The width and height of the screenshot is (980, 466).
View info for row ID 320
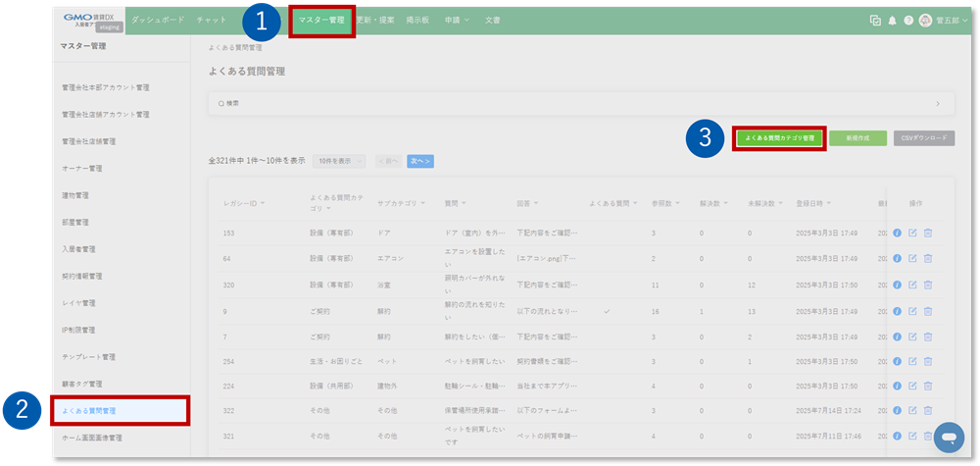[x=898, y=285]
